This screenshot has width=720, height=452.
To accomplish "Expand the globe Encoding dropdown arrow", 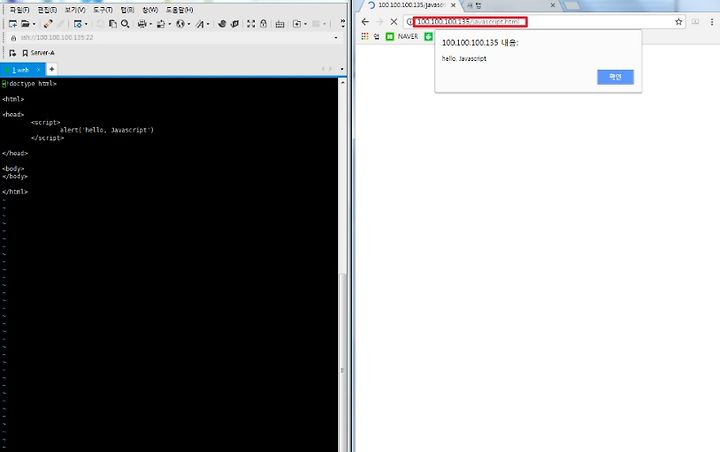I will (189, 24).
